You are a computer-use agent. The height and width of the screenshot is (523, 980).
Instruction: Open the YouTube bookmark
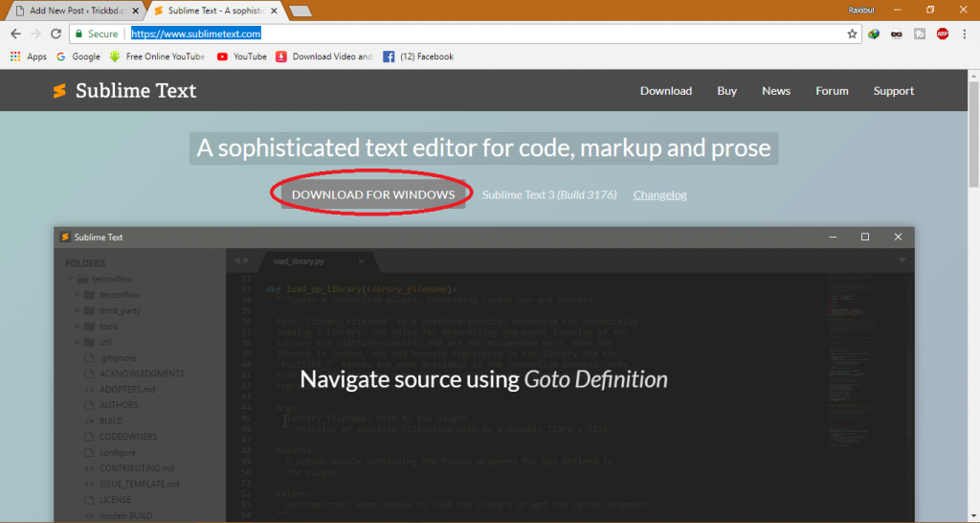(x=242, y=57)
